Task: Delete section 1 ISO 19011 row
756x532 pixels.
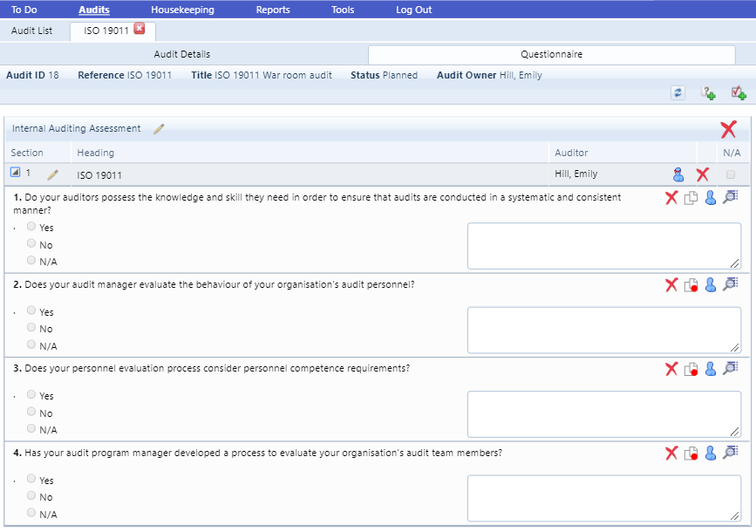Action: point(703,174)
